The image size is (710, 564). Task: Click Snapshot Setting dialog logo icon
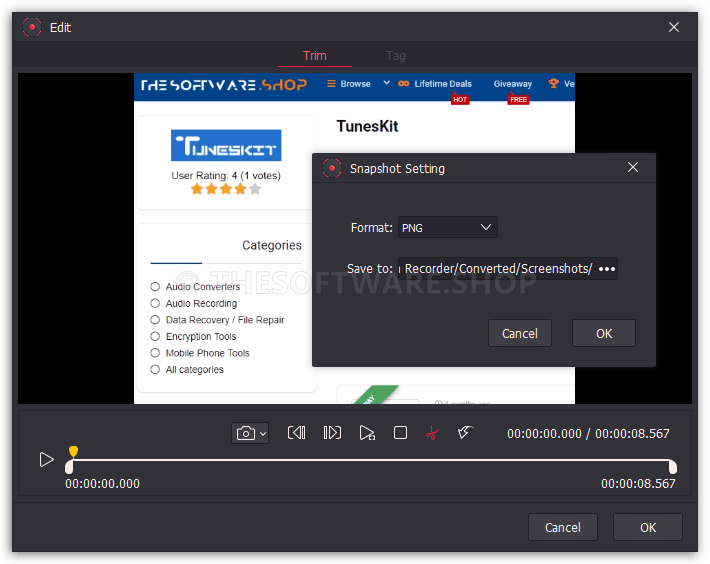[x=332, y=168]
